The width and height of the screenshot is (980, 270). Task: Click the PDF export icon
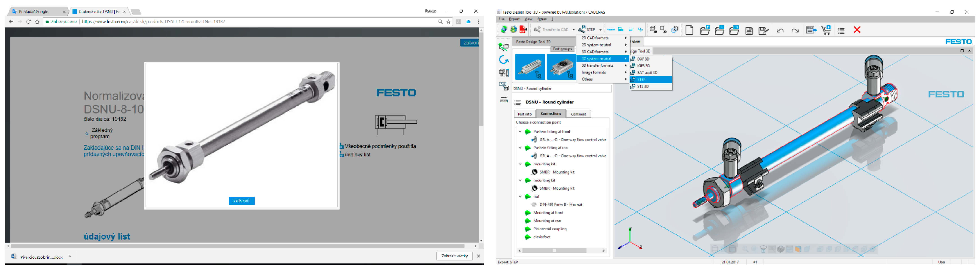click(x=523, y=30)
